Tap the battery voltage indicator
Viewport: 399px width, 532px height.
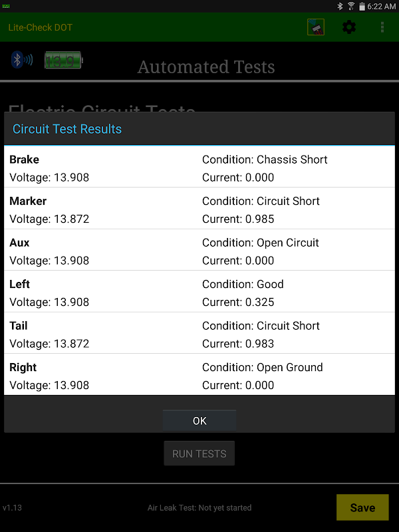point(63,61)
